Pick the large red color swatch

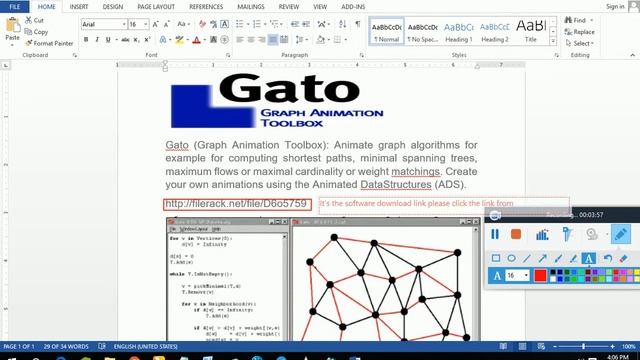[x=540, y=276]
